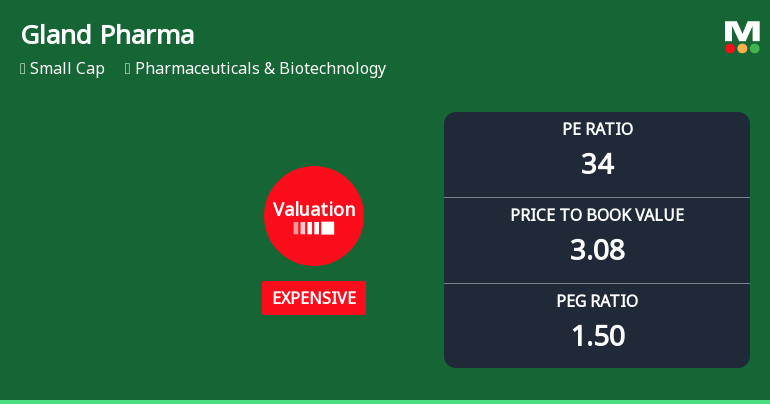Screen dimensions: 770x404
Task: Click the PEG ratio value 1.50
Action: tap(597, 335)
